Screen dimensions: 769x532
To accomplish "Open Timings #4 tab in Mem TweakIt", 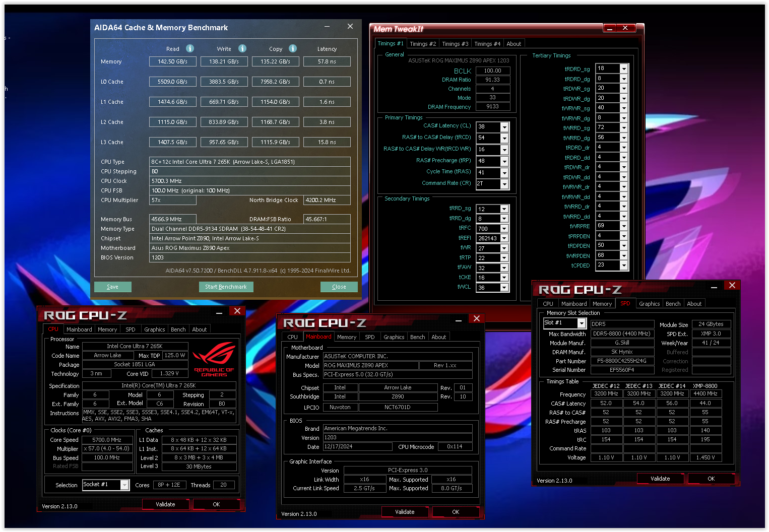I will point(487,44).
